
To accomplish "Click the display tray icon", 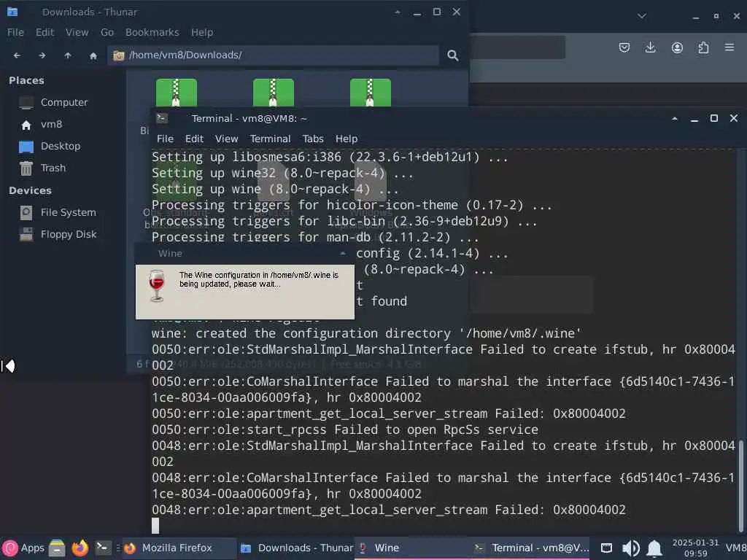I will (606, 548).
